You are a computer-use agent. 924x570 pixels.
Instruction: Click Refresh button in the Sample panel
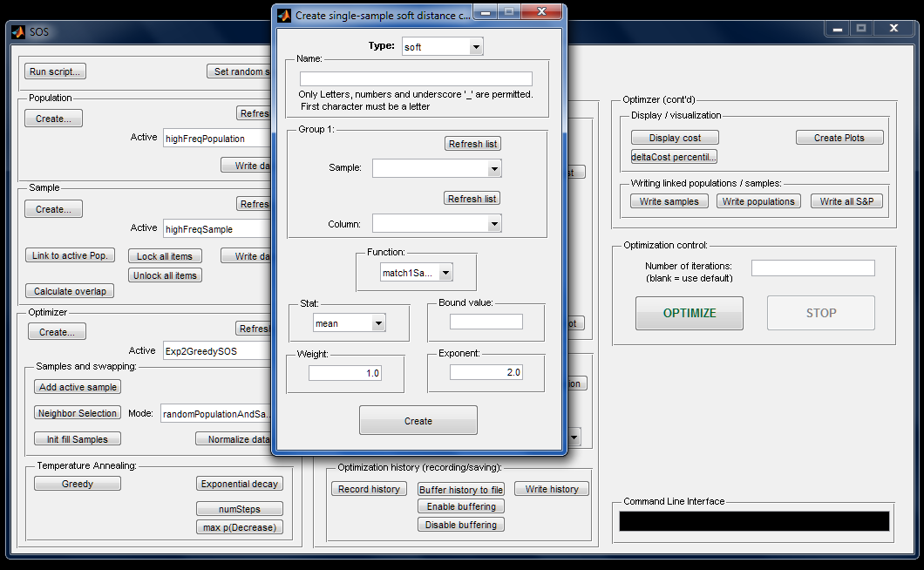point(254,203)
